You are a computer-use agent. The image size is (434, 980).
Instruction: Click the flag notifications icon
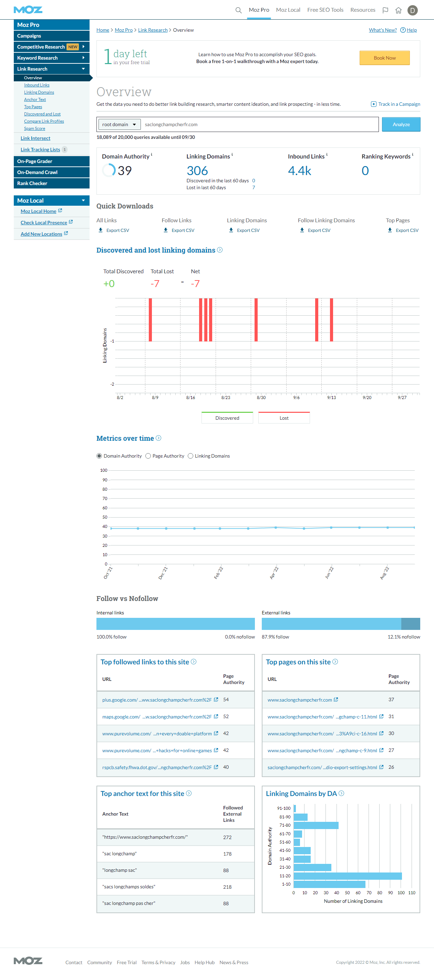(x=385, y=10)
